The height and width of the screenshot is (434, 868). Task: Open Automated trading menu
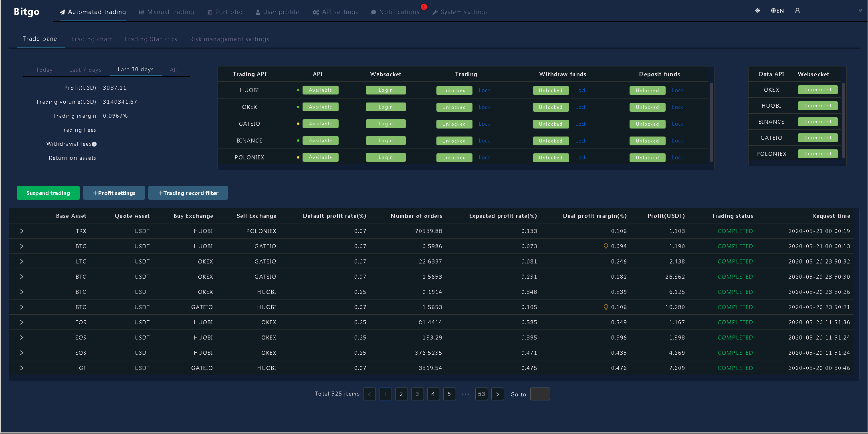click(93, 12)
